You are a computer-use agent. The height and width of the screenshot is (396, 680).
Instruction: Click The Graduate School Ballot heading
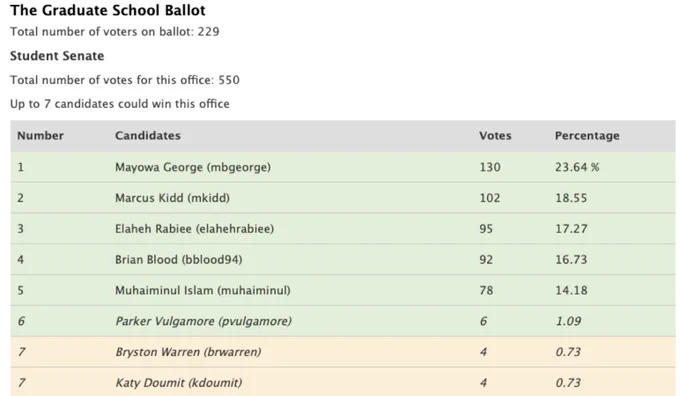tap(108, 10)
